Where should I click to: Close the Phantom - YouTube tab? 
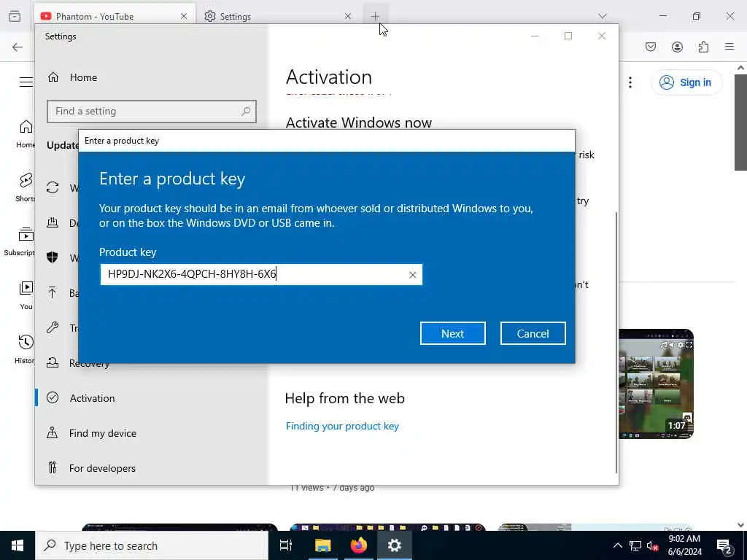(x=184, y=16)
